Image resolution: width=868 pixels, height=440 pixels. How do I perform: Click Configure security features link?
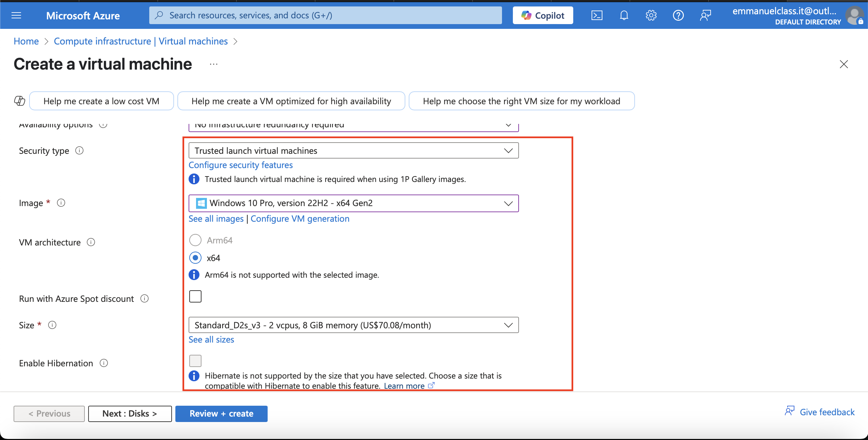[x=240, y=165]
